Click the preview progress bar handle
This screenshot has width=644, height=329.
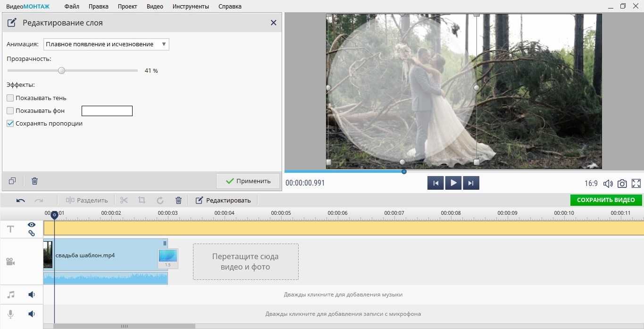[x=404, y=172]
